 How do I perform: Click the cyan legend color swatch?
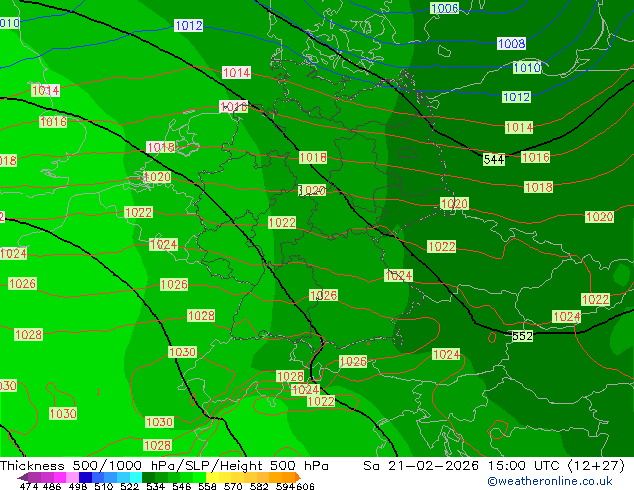click(x=136, y=477)
